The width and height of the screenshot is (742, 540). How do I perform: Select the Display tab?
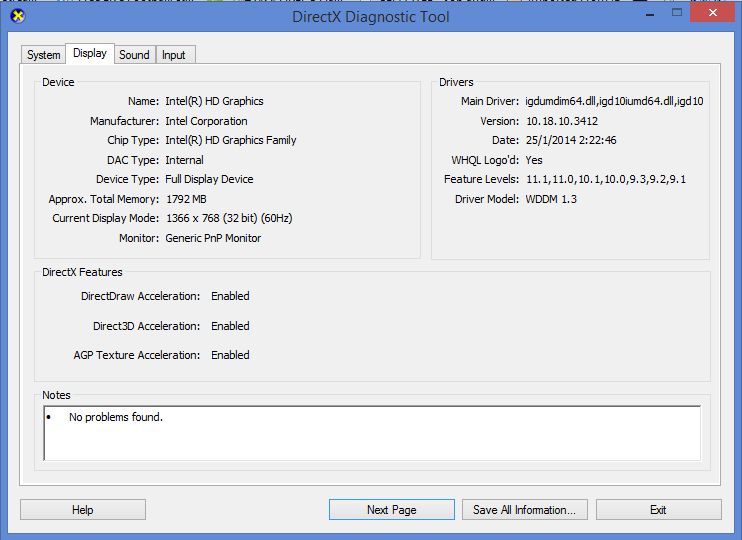(90, 53)
